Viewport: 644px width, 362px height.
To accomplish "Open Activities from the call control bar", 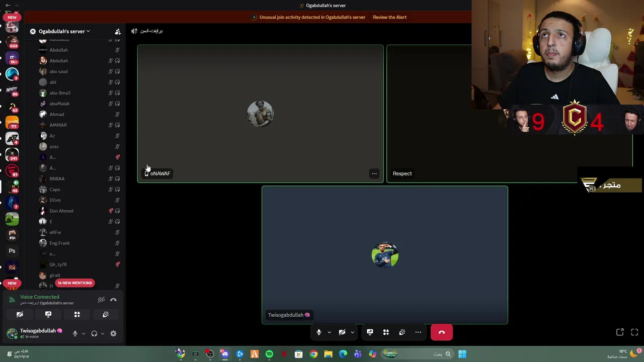I will pos(386,332).
